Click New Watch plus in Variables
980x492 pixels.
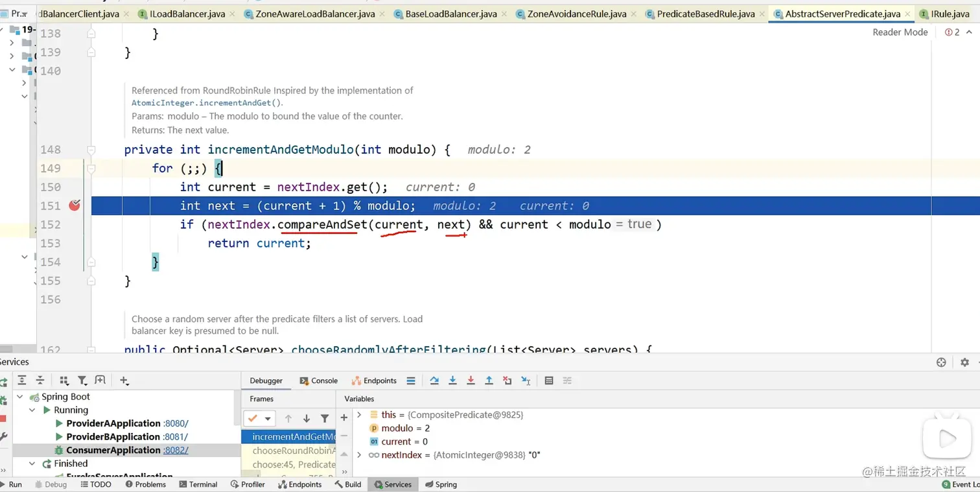point(344,417)
